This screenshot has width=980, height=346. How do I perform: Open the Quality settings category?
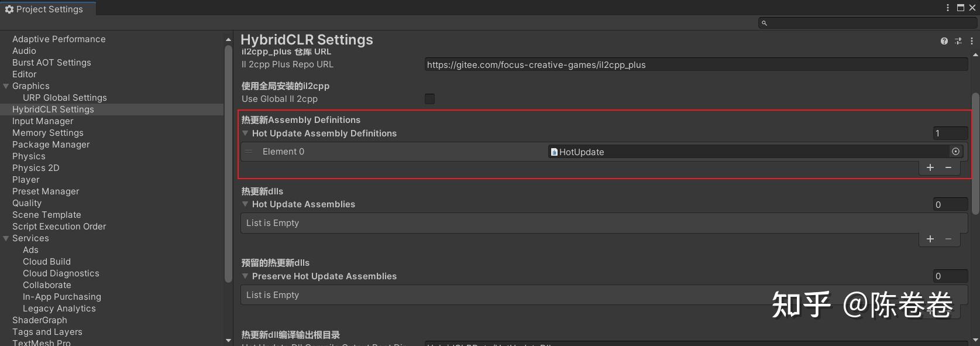[27, 203]
